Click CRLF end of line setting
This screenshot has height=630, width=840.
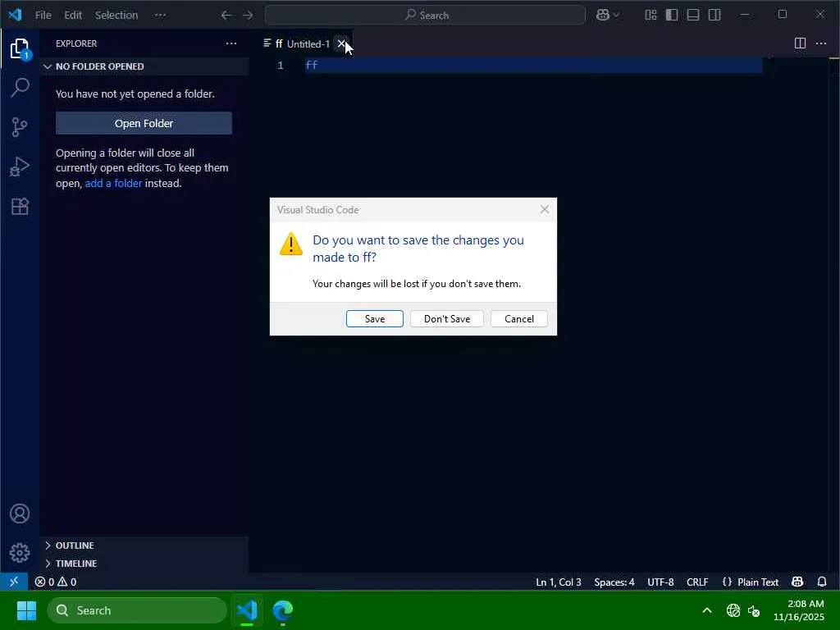(x=697, y=582)
